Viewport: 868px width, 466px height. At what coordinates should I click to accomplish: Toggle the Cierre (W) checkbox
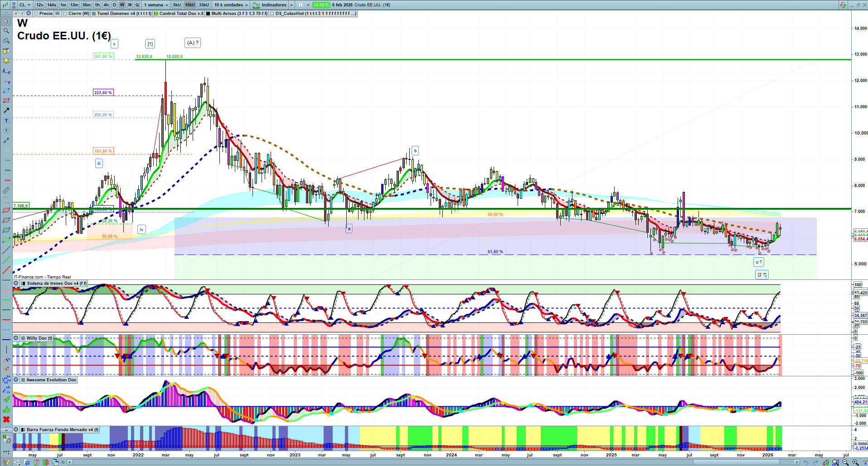click(65, 14)
